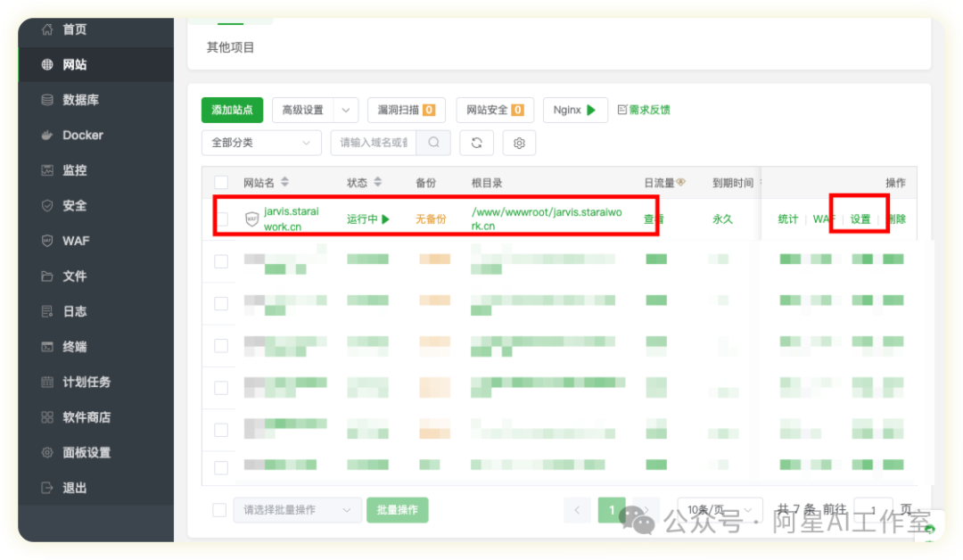963x560 pixels.
Task: Click the refresh list icon
Action: pyautogui.click(x=476, y=143)
